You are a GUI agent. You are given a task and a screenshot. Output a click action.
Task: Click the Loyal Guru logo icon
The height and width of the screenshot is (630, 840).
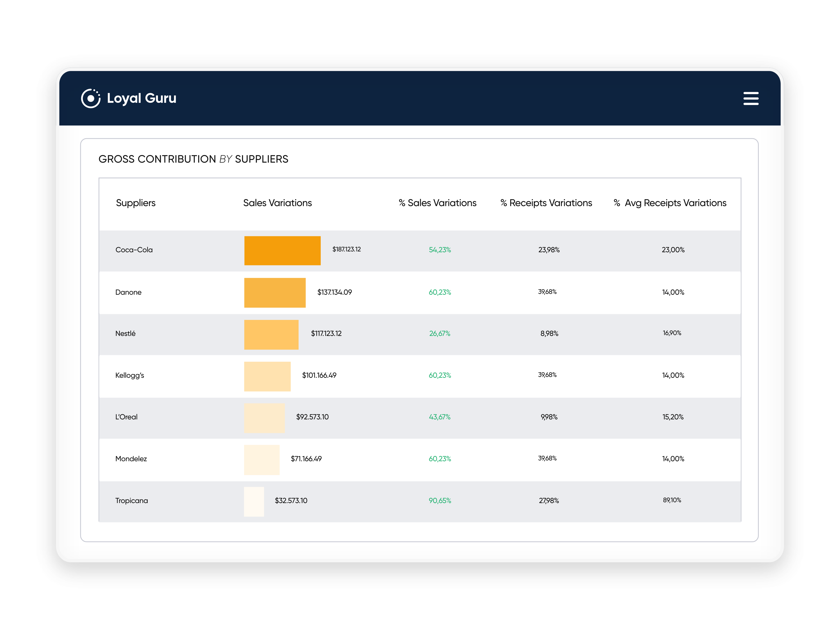point(91,98)
